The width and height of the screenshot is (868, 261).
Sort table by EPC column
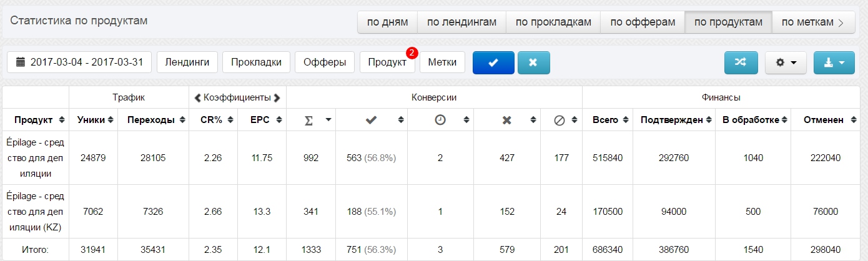click(x=262, y=120)
